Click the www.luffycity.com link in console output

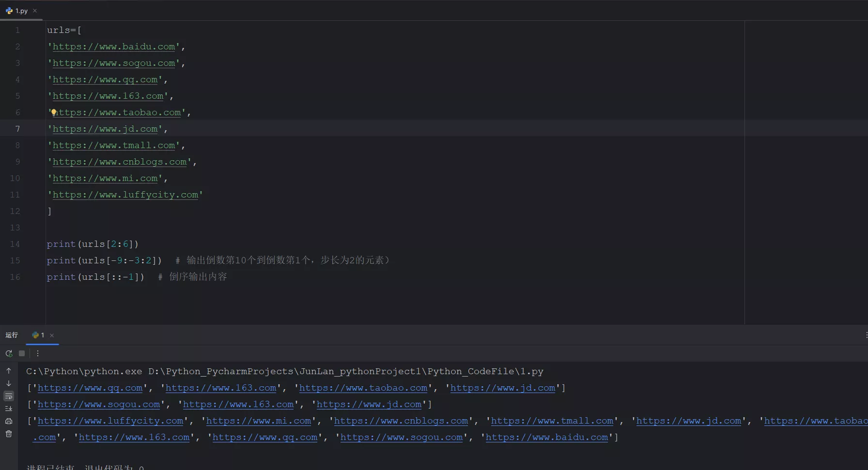click(110, 421)
